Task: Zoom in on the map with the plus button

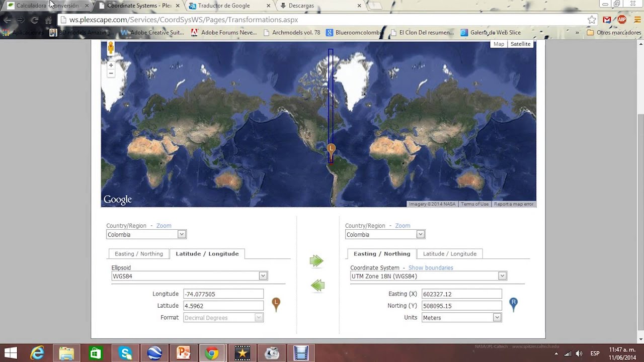Action: click(x=111, y=65)
